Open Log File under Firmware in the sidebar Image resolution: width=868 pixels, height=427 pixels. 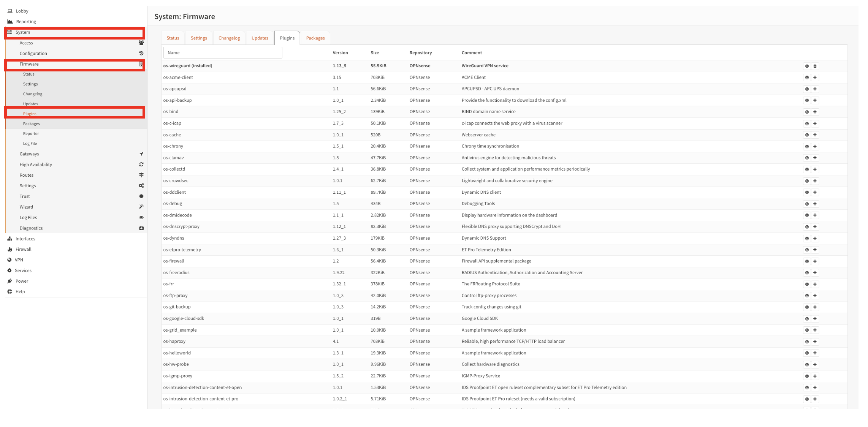pos(30,144)
